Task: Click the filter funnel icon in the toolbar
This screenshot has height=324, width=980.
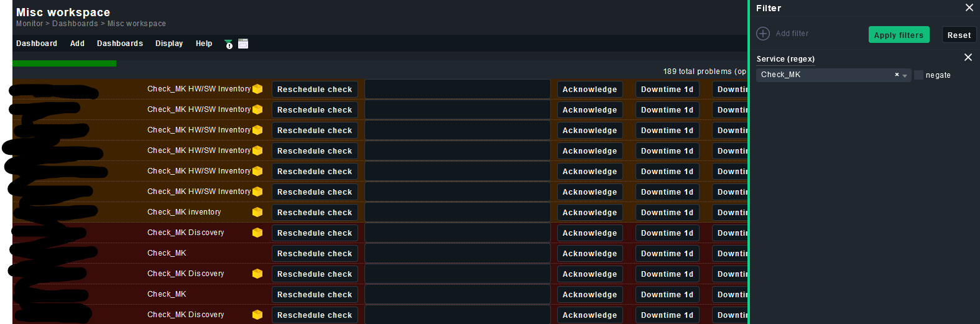Action: click(x=229, y=44)
